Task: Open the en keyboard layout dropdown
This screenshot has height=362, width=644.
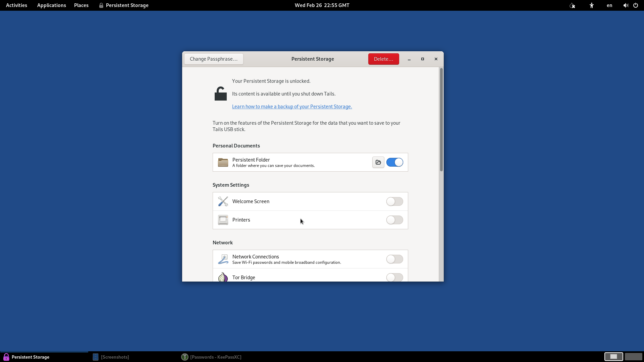Action: point(609,5)
